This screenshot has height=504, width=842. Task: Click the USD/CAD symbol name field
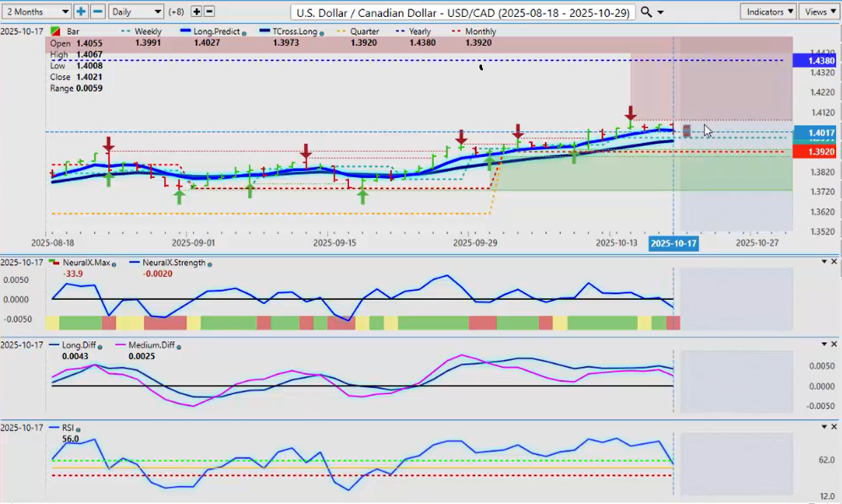click(x=462, y=12)
